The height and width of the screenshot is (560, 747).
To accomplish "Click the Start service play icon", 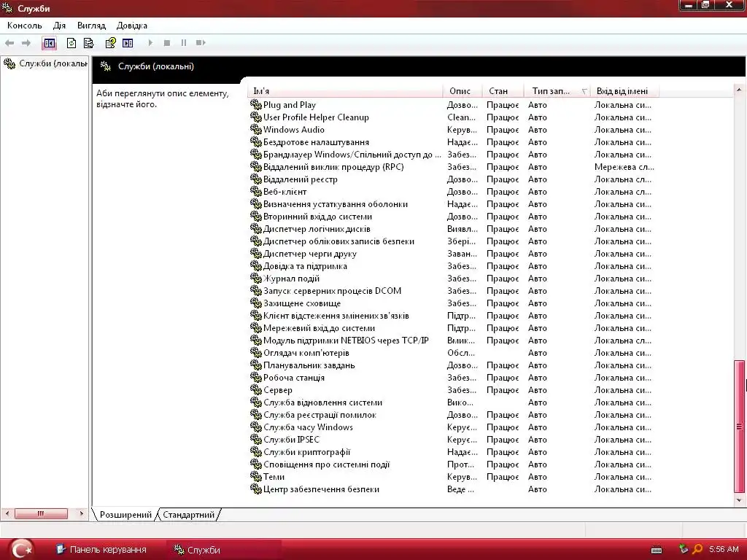I will click(150, 43).
